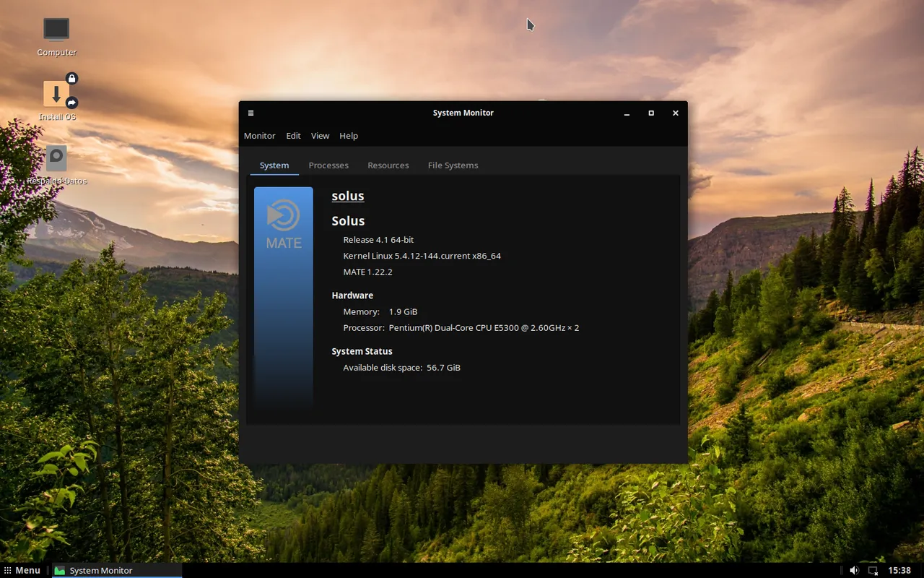Click the 15:38 panel clock

pos(899,570)
